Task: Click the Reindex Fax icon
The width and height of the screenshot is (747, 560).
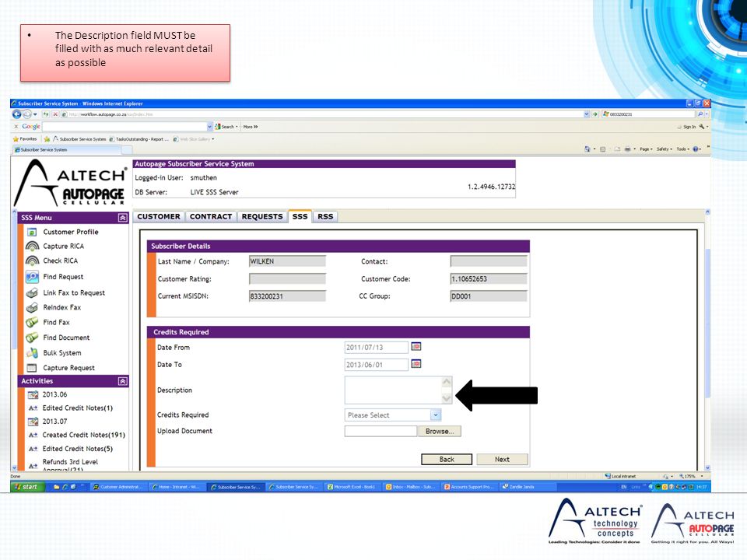Action: tap(32, 308)
